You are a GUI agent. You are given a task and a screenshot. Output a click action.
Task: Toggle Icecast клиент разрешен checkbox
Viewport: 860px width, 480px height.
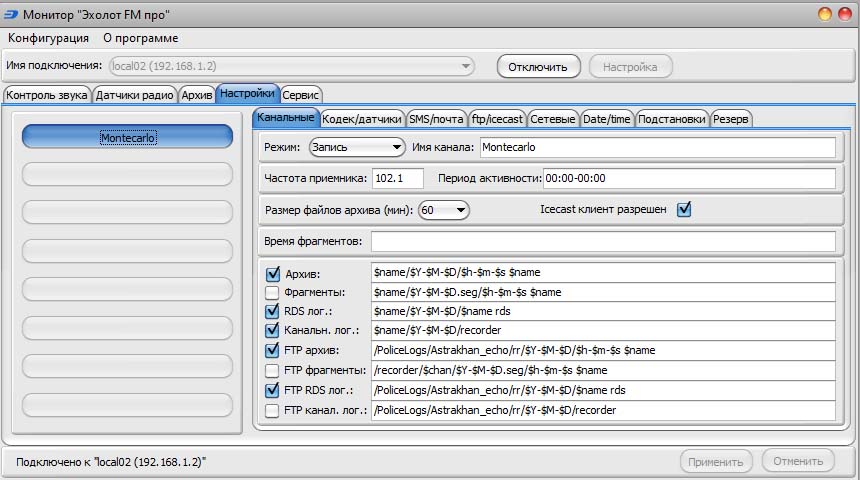tap(684, 210)
